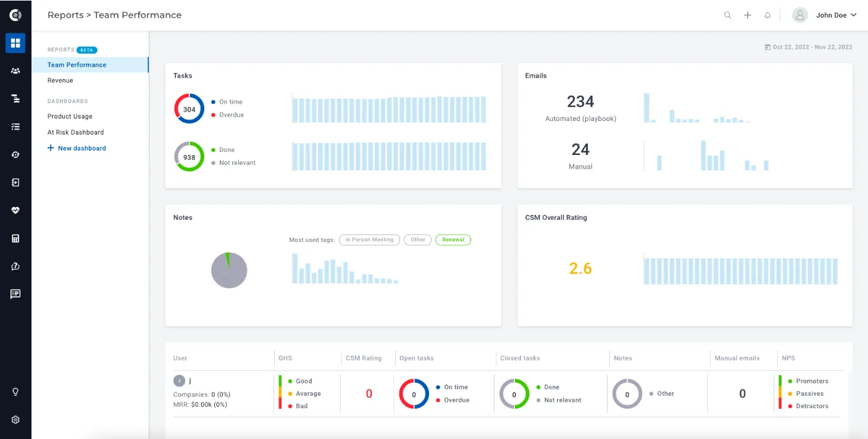
Task: Select the Renewal tag
Action: click(453, 240)
